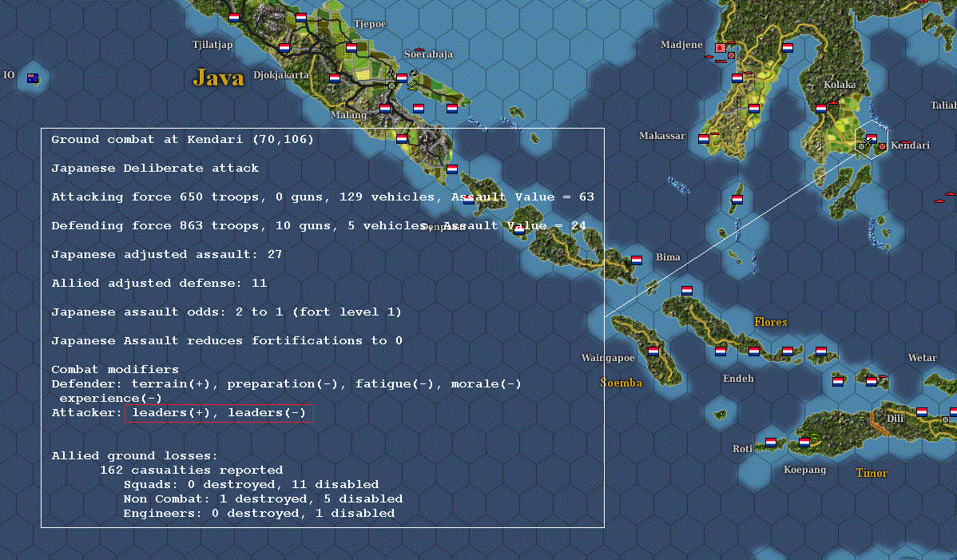Image resolution: width=957 pixels, height=560 pixels.
Task: Click the Java island label
Action: tap(219, 77)
